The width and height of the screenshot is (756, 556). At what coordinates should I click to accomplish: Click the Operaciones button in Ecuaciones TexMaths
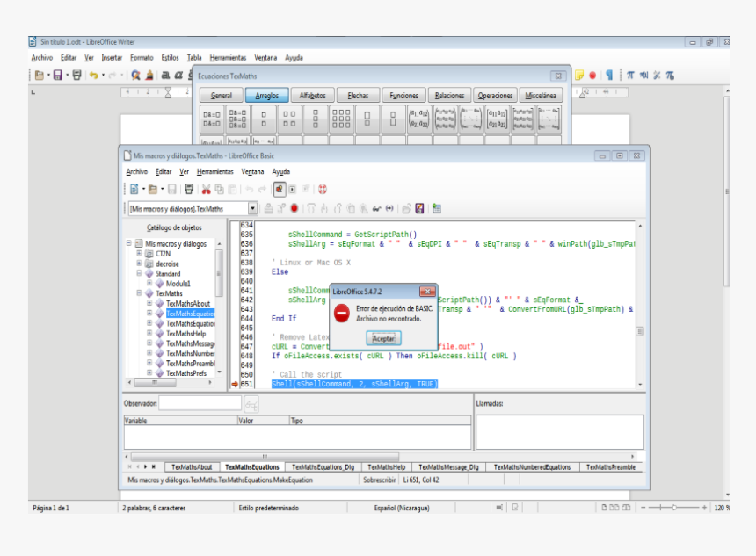(495, 96)
